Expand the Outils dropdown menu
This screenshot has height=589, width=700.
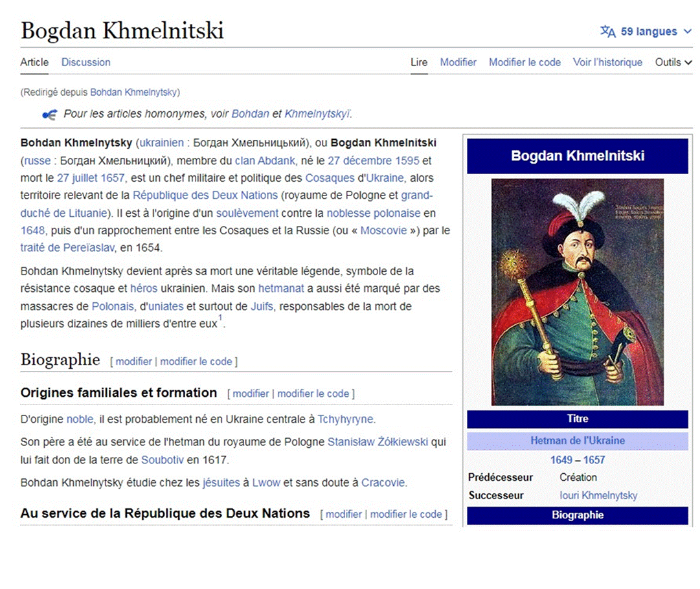673,62
